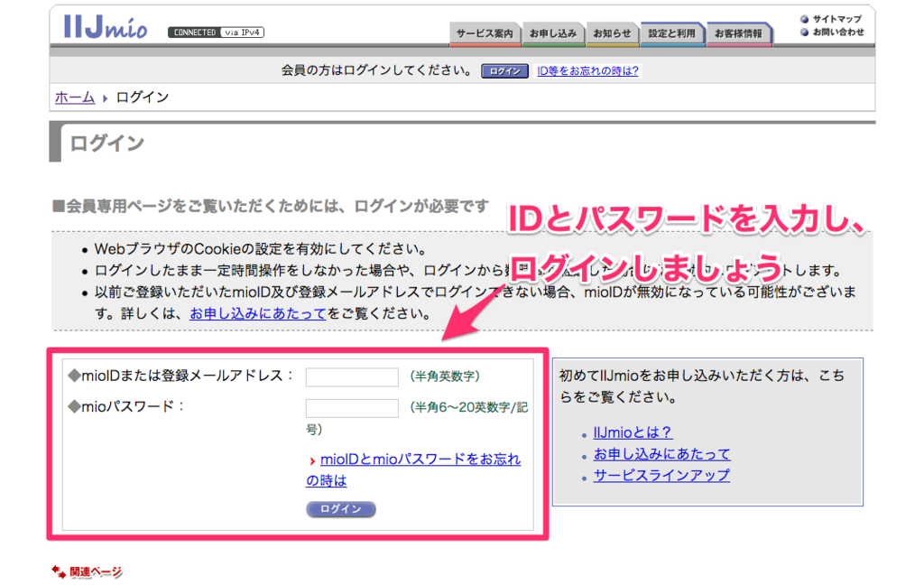This screenshot has width=924, height=585.
Task: Click the 関連ページ arrows icon
Action: click(x=59, y=571)
